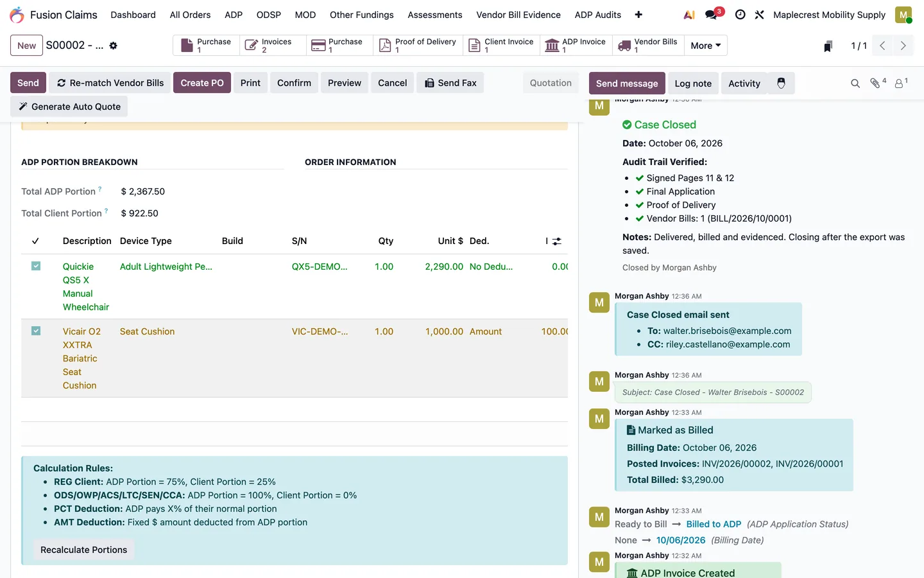Open the Vendor Bill Evidence menu

tap(518, 15)
